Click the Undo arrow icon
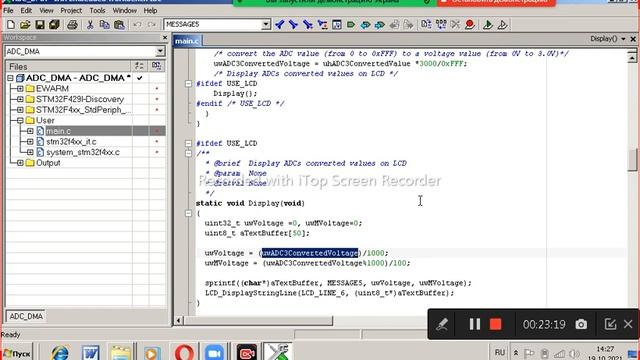Viewport: 640px width, 360px height. (x=137, y=24)
